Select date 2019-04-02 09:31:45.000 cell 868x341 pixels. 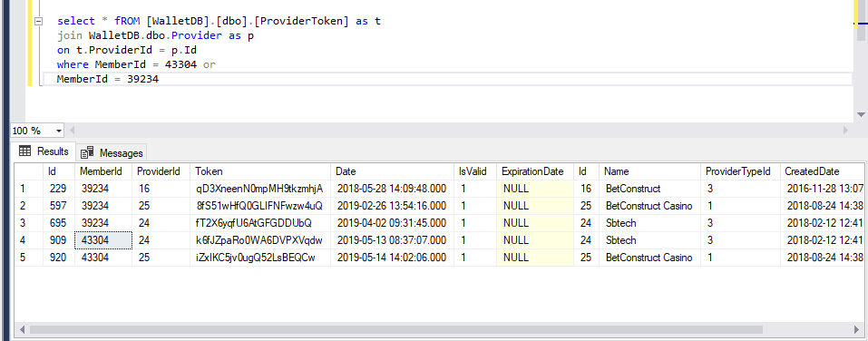coord(392,223)
